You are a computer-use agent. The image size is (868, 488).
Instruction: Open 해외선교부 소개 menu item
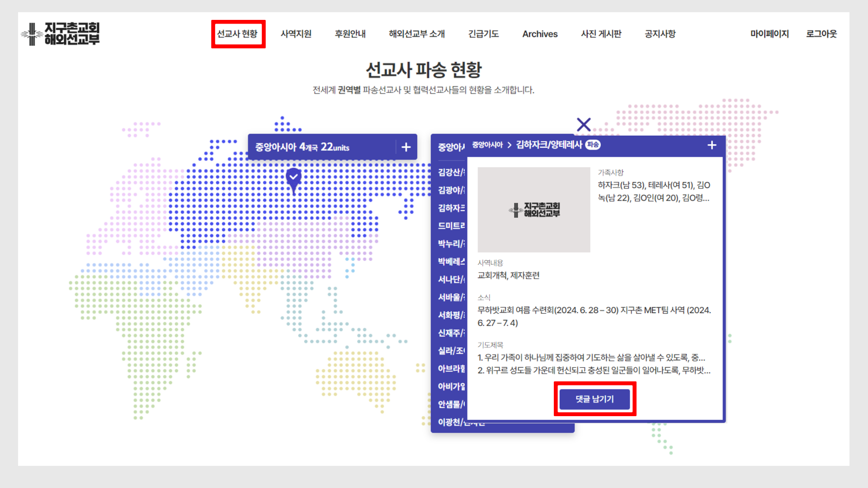[417, 34]
